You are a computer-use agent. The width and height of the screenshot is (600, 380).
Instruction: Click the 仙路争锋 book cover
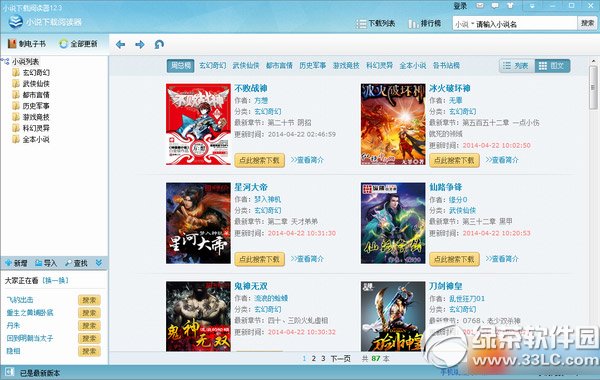pyautogui.click(x=393, y=223)
